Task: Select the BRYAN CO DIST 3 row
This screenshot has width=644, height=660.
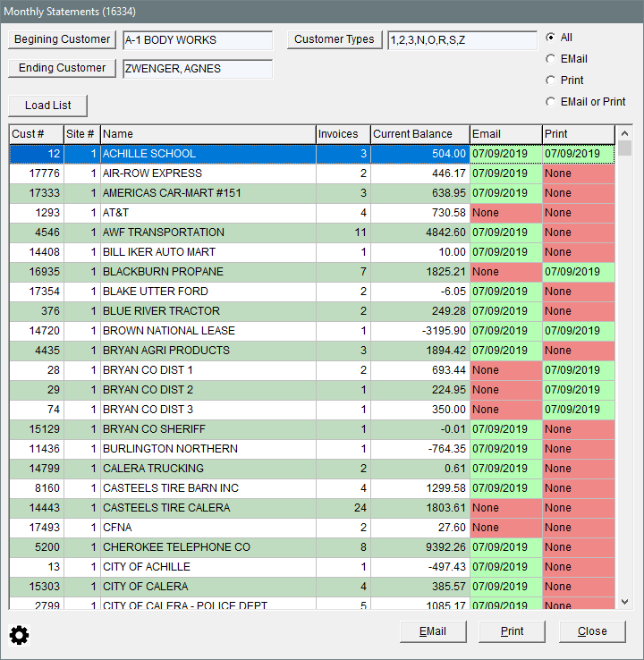Action: point(312,410)
